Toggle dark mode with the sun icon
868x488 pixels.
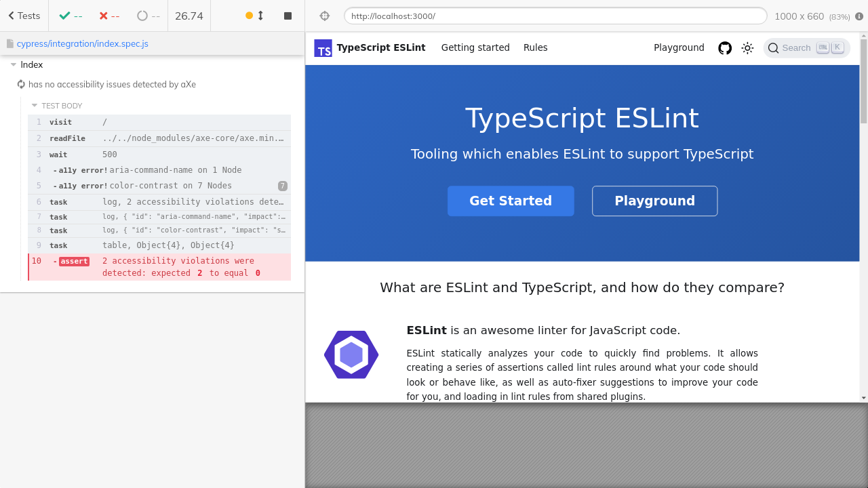pyautogui.click(x=747, y=48)
